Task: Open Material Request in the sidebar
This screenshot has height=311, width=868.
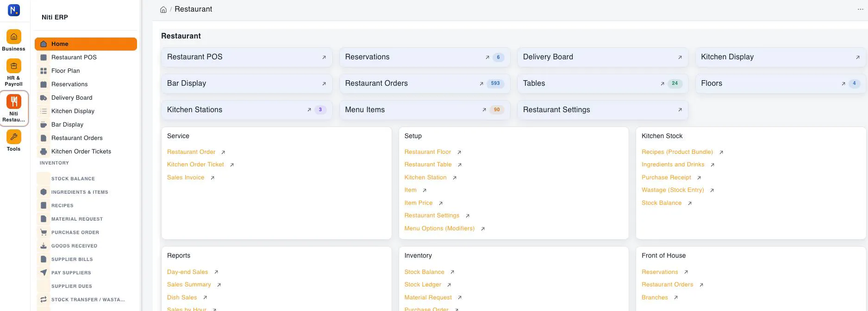Action: tap(77, 219)
